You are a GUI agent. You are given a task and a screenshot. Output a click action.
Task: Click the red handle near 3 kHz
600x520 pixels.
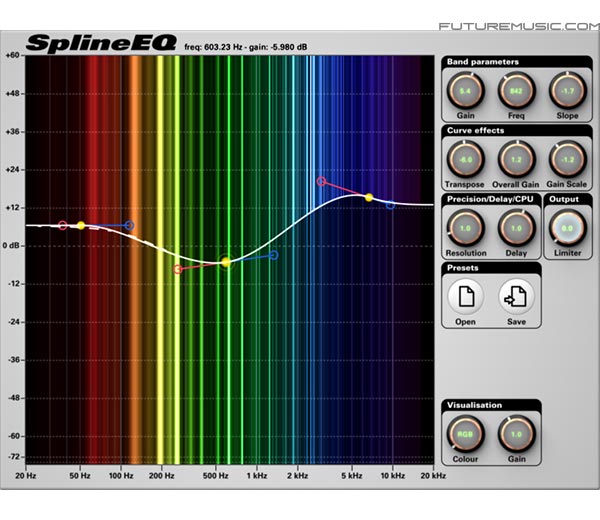pos(321,181)
